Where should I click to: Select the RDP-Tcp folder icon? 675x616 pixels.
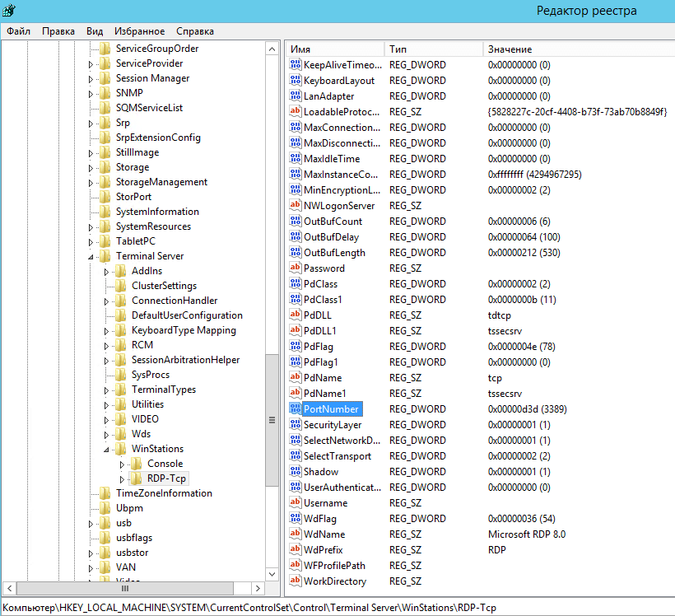pyautogui.click(x=137, y=478)
